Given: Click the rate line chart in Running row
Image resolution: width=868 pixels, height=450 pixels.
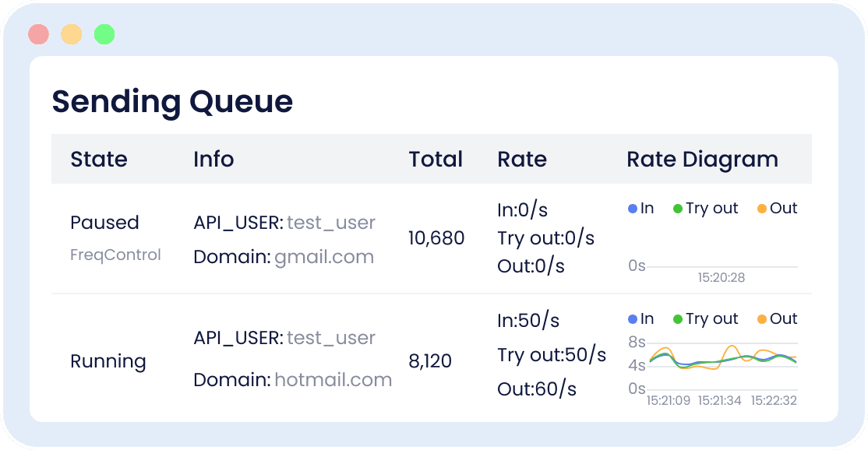Looking at the screenshot, I should tap(723, 362).
